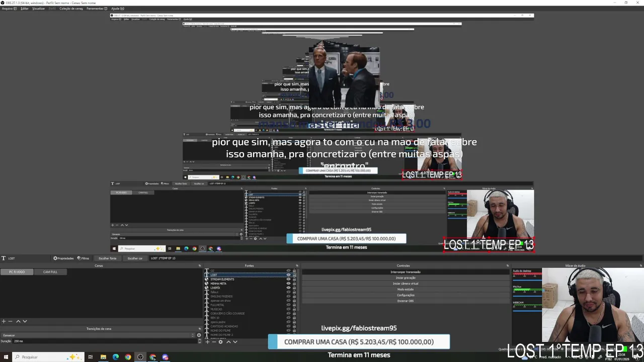Click the text icon of OZ source
Screen dimensions: 644x362
tap(206, 270)
